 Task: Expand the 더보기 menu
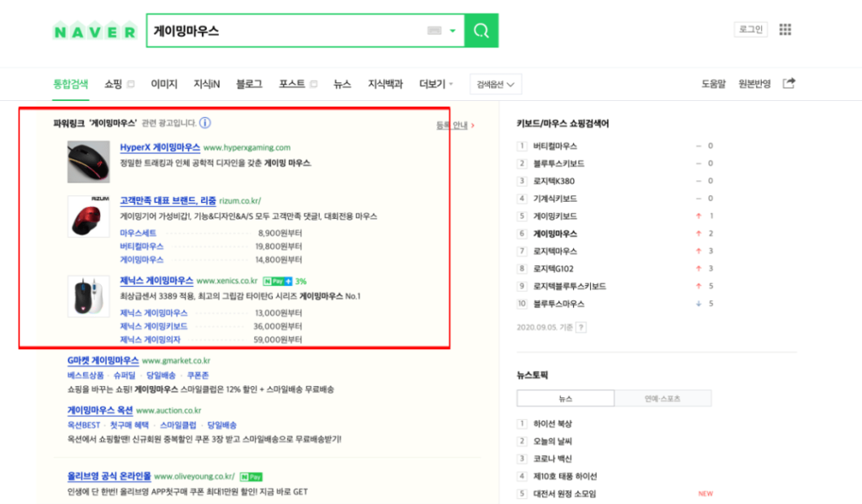point(436,84)
